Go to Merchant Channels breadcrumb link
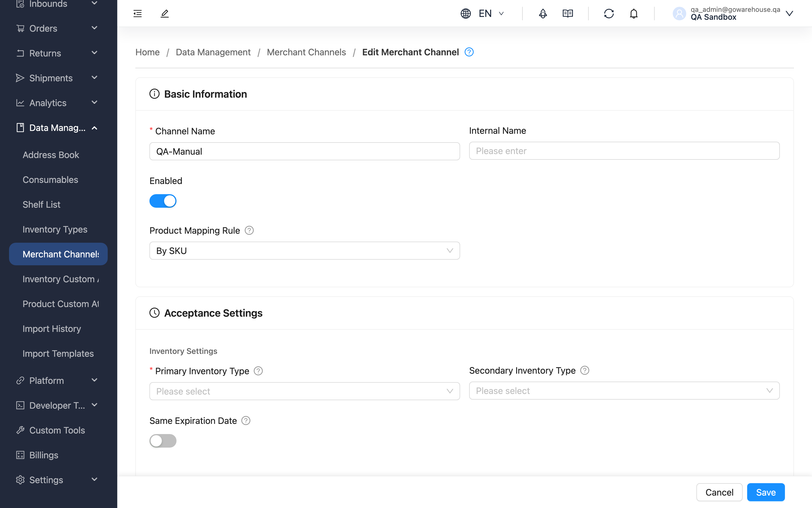812x508 pixels. (x=306, y=52)
